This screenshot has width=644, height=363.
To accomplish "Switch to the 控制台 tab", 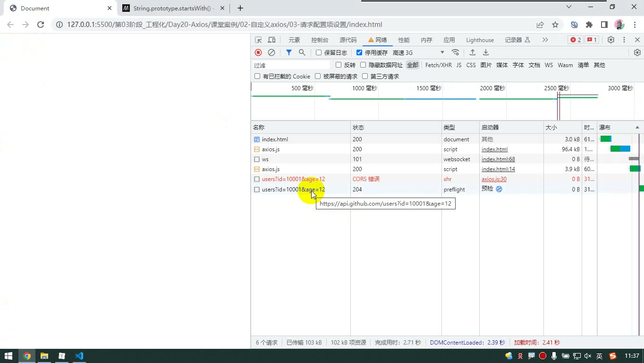I will pyautogui.click(x=320, y=40).
